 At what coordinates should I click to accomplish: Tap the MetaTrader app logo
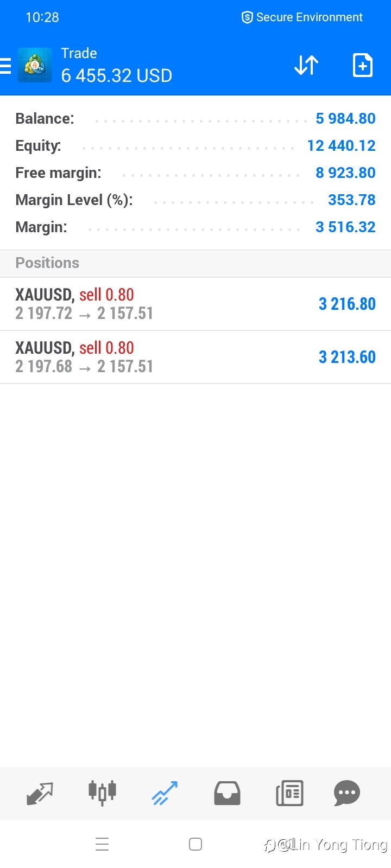point(35,65)
